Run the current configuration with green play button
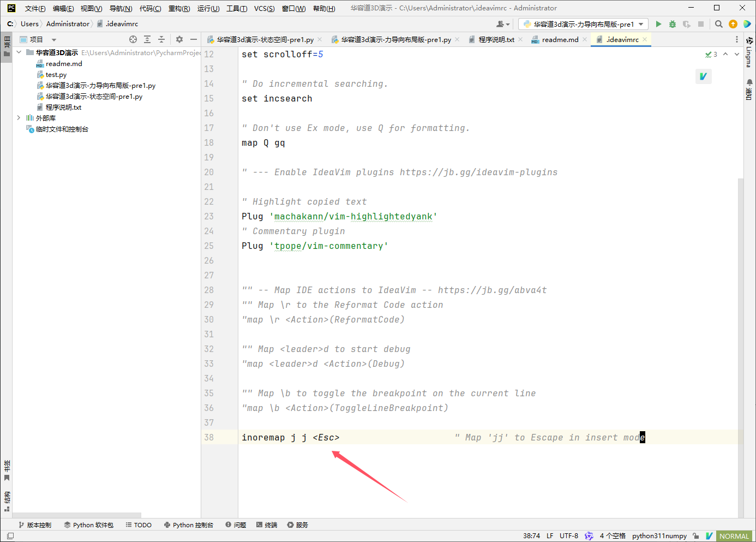The height and width of the screenshot is (542, 756). click(658, 24)
